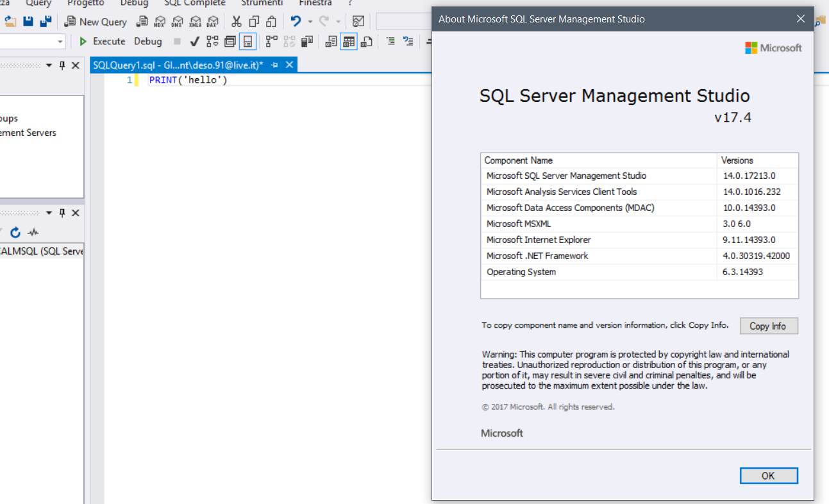Select the ALMSQL server node in Object Explorer

[x=42, y=251]
